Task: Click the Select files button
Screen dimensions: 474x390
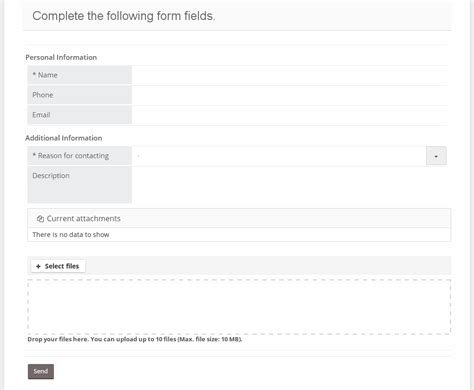Action: [x=58, y=266]
